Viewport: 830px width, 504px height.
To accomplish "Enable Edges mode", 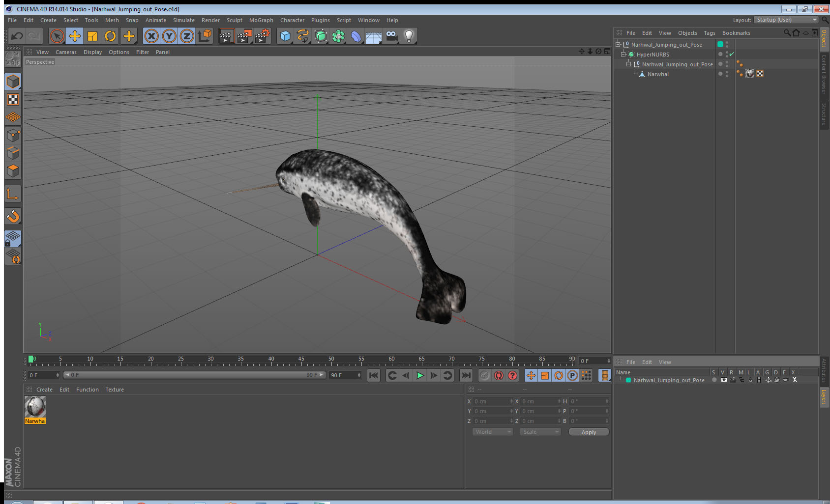I will 13,153.
